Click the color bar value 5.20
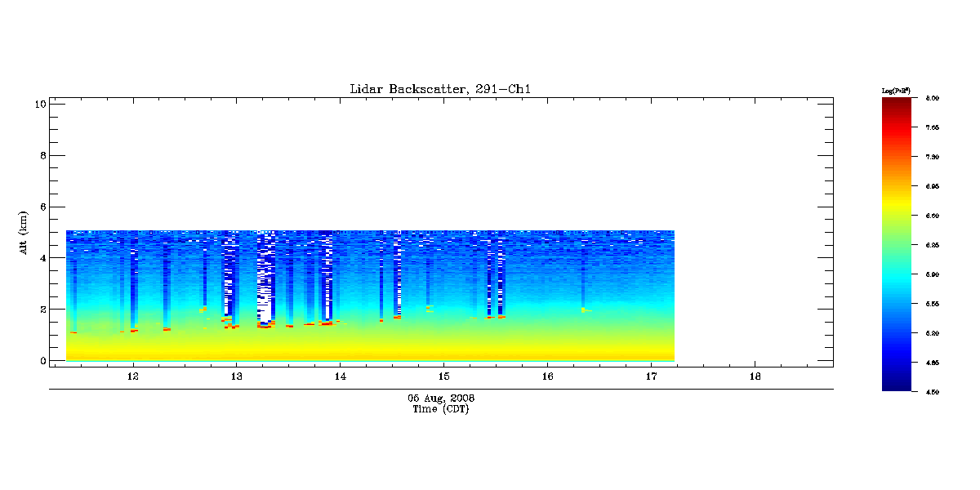 pos(932,333)
